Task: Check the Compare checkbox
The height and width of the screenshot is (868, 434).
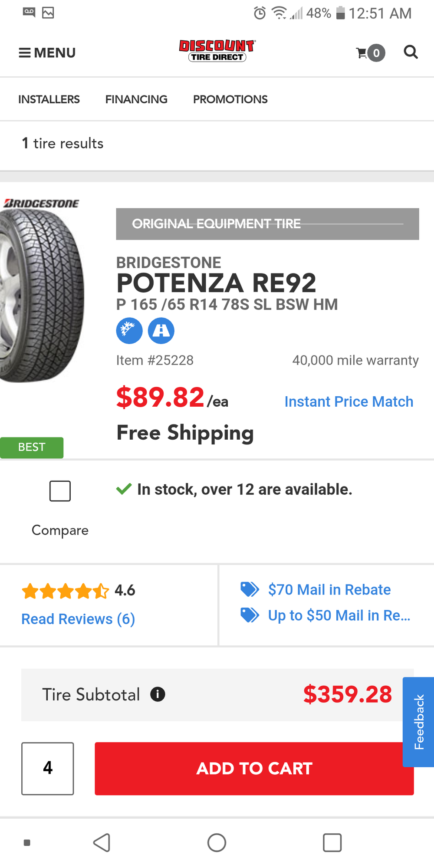Action: (x=60, y=491)
